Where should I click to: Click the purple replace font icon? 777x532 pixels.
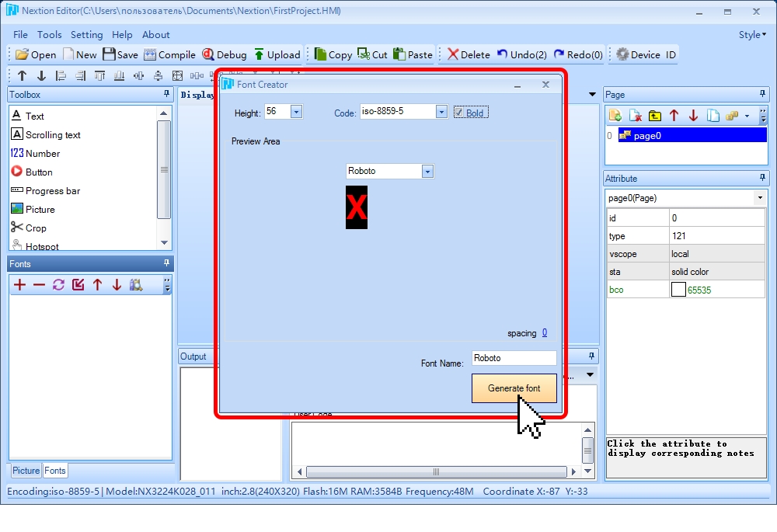click(x=58, y=285)
